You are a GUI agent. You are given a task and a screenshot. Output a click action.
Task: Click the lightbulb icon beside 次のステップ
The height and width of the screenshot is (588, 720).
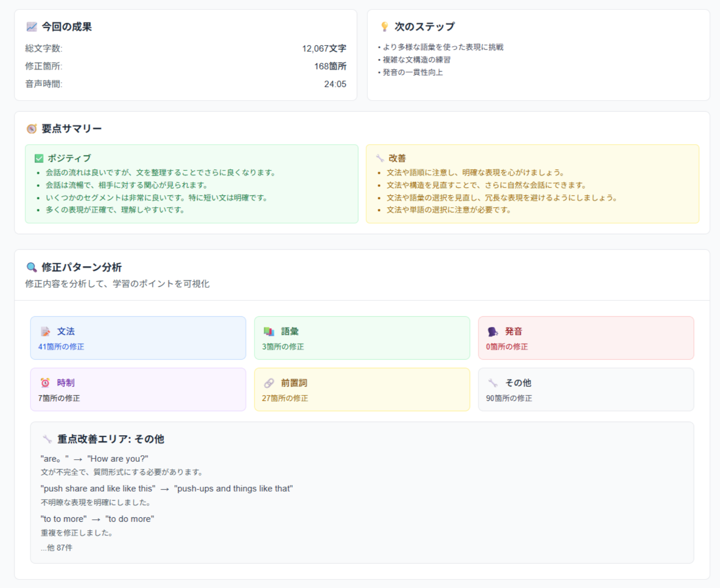[x=384, y=27]
